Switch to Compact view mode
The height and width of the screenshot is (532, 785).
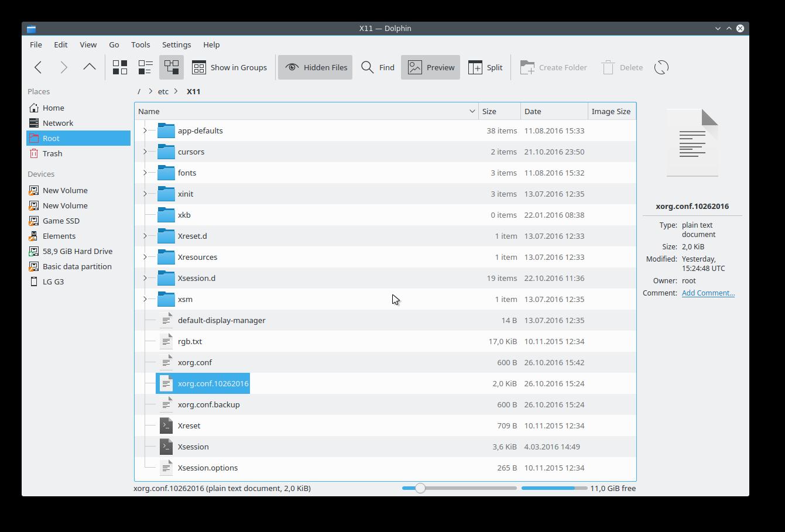145,67
